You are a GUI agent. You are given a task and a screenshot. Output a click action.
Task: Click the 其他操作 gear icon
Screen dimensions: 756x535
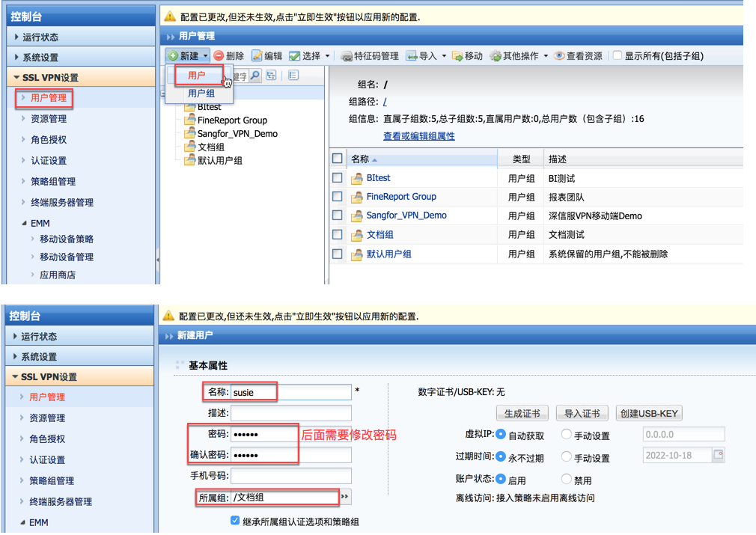pos(496,56)
